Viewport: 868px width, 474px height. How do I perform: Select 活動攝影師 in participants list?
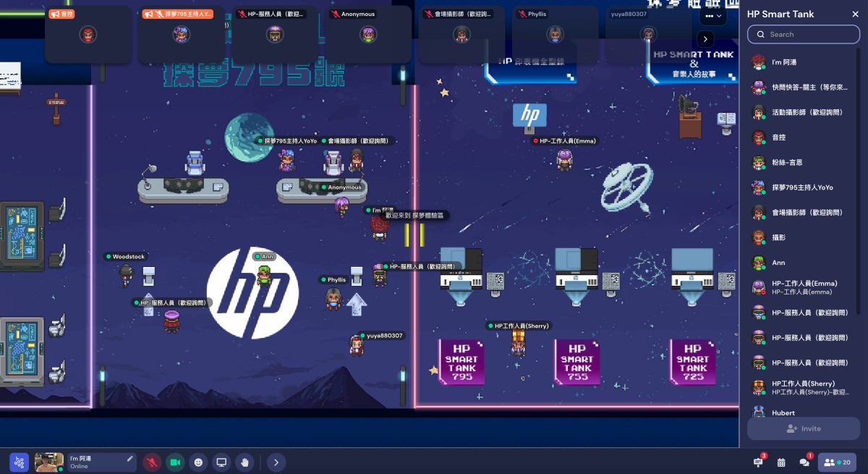801,112
